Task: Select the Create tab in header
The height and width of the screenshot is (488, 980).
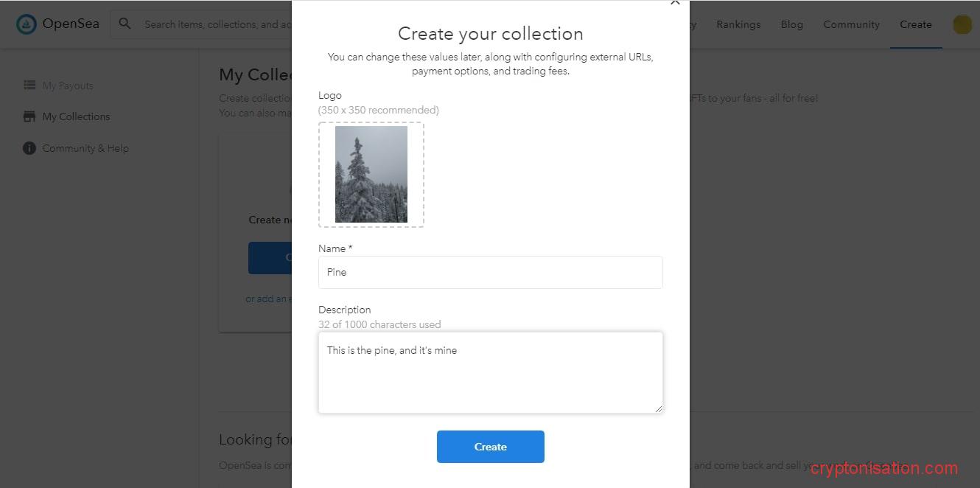Action: coord(915,24)
